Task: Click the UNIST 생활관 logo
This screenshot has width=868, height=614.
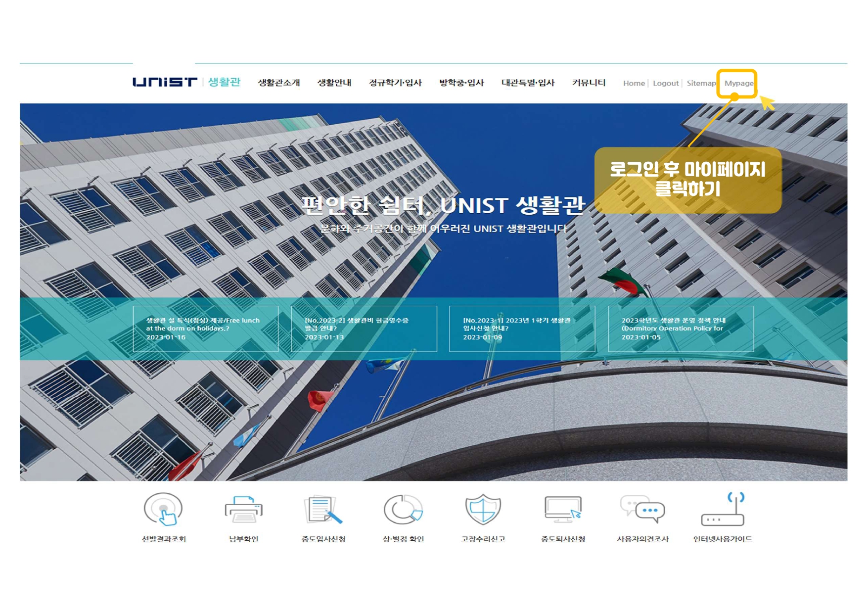Action: tap(186, 82)
